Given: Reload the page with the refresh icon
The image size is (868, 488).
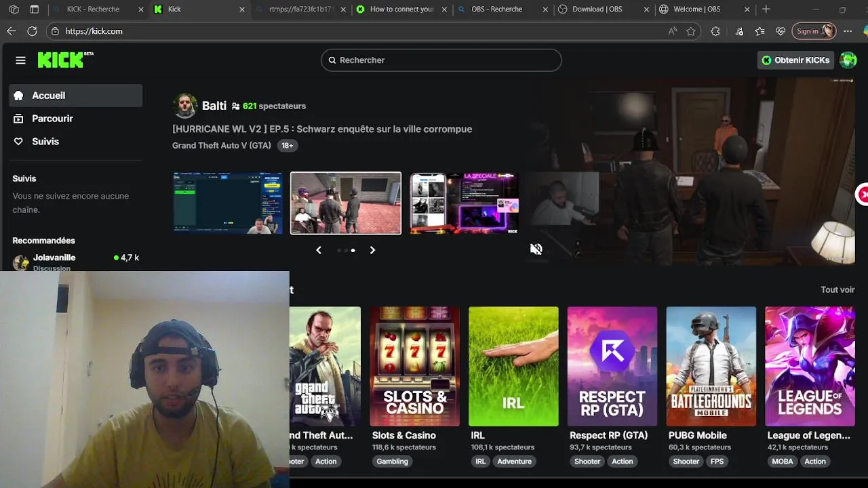Looking at the screenshot, I should tap(32, 31).
